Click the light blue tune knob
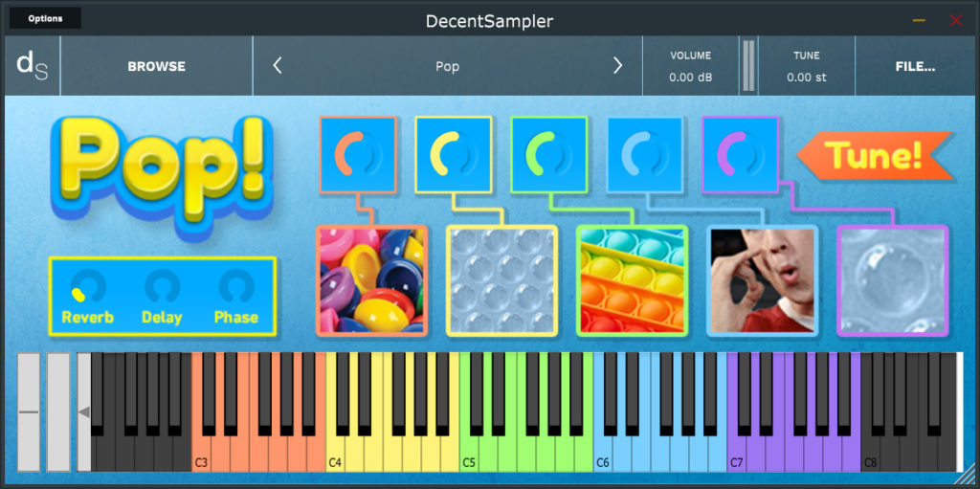Screen dimensions: 980x489 646,154
